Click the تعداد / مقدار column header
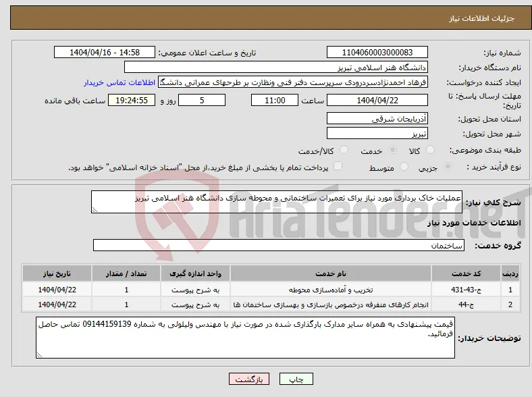This screenshot has width=532, height=397. (126, 273)
